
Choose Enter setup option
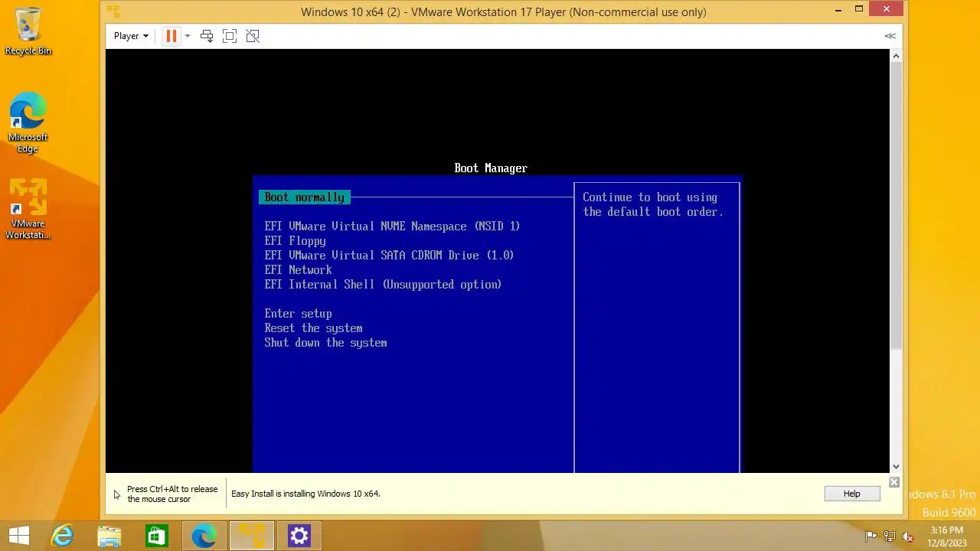click(x=298, y=314)
